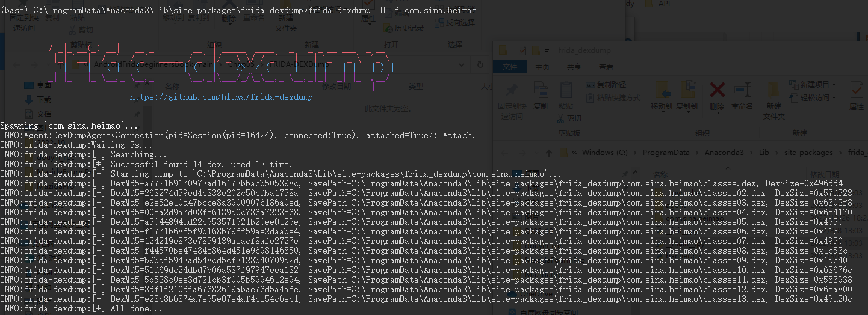Viewport: 868px width, 315px height.
Task: Click Windows (C:) breadcrumb in frida_dexdump Explorer
Action: click(x=605, y=153)
